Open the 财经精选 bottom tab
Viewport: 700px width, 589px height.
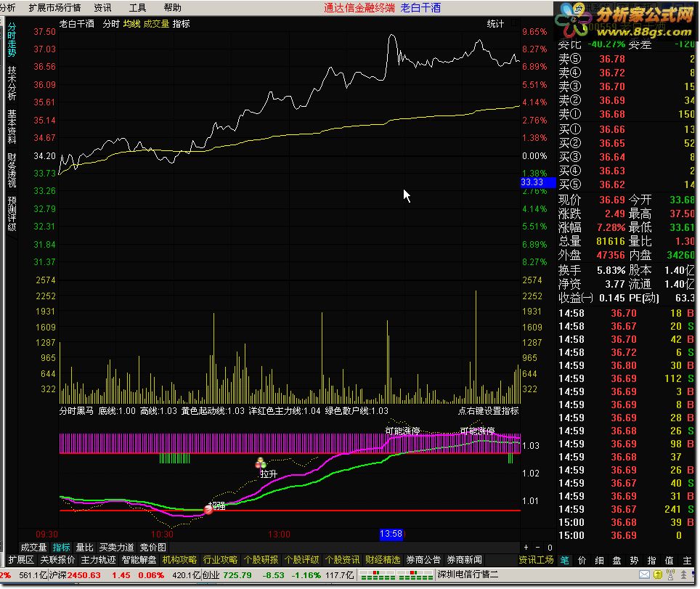coord(383,560)
